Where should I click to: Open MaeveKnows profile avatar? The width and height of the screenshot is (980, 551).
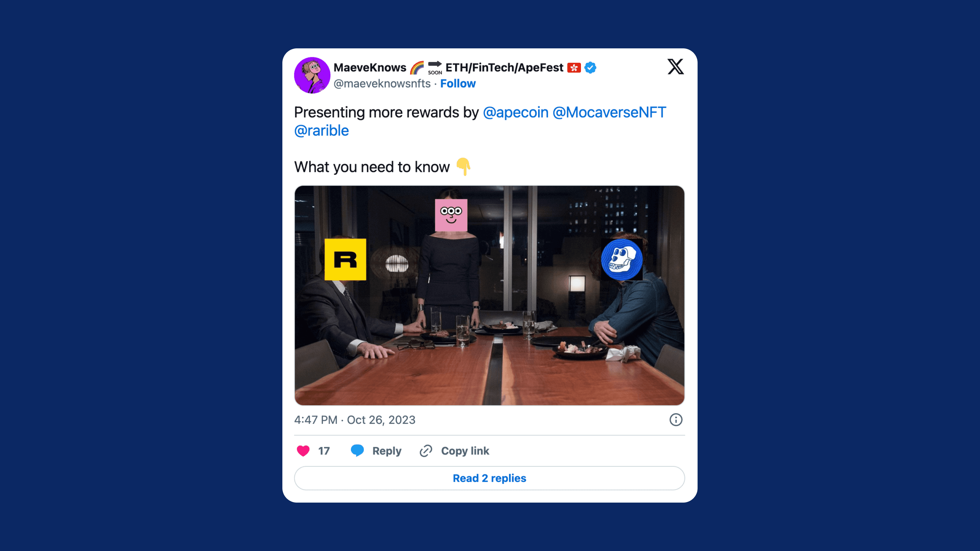[x=312, y=75]
